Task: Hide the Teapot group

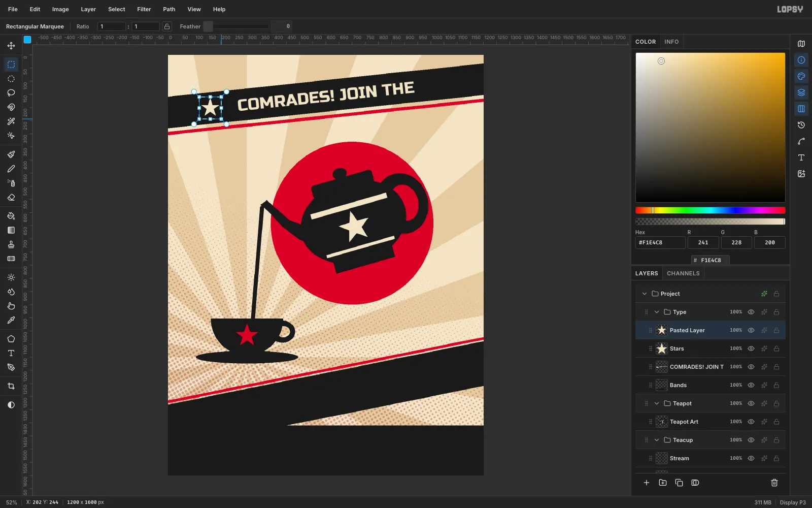Action: (751, 403)
